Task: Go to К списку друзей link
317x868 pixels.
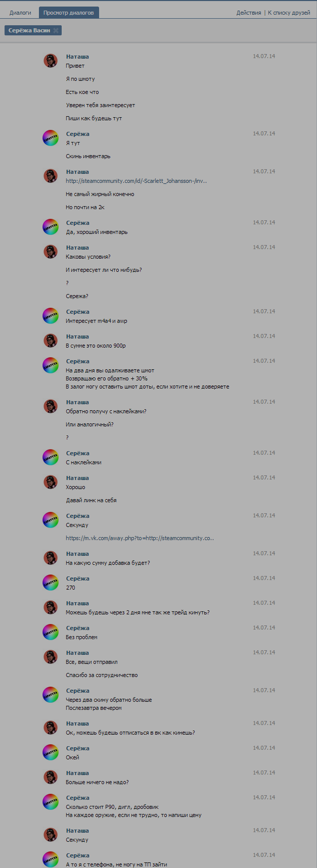Action: click(x=289, y=13)
